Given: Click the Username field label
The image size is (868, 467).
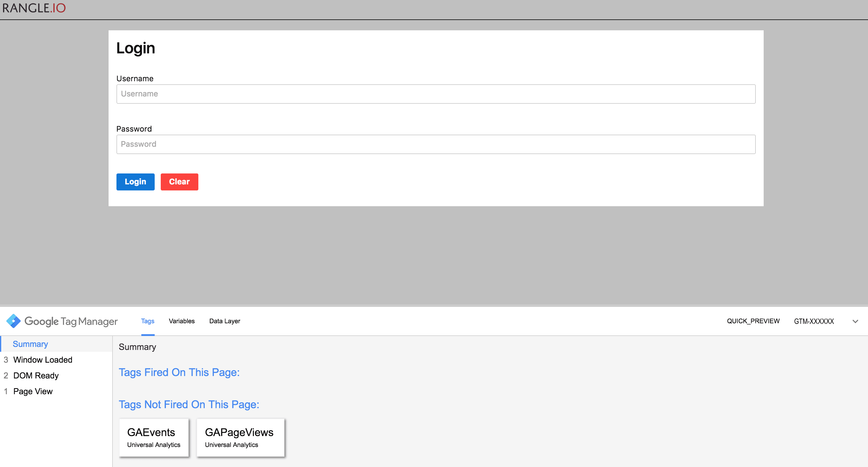Looking at the screenshot, I should 135,79.
